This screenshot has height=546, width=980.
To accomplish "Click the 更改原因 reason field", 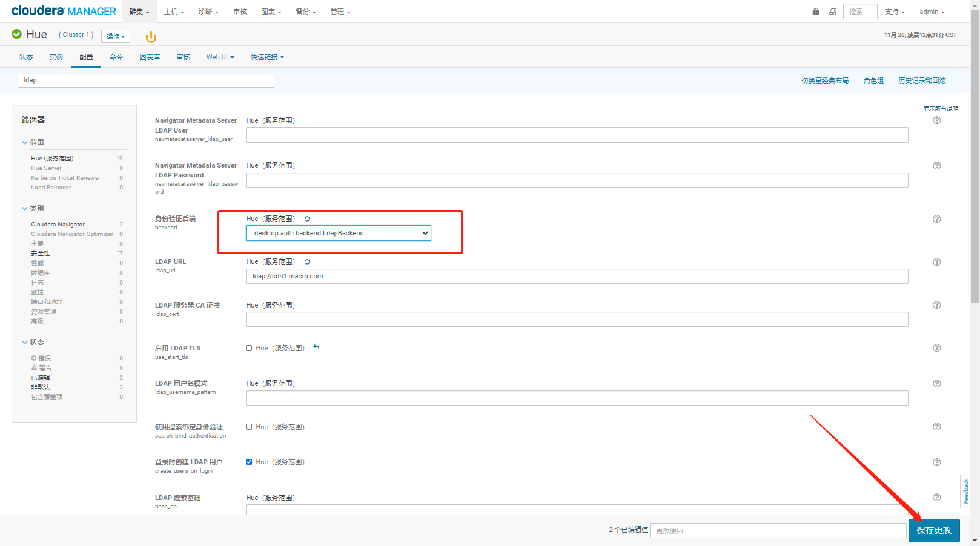I will 778,530.
